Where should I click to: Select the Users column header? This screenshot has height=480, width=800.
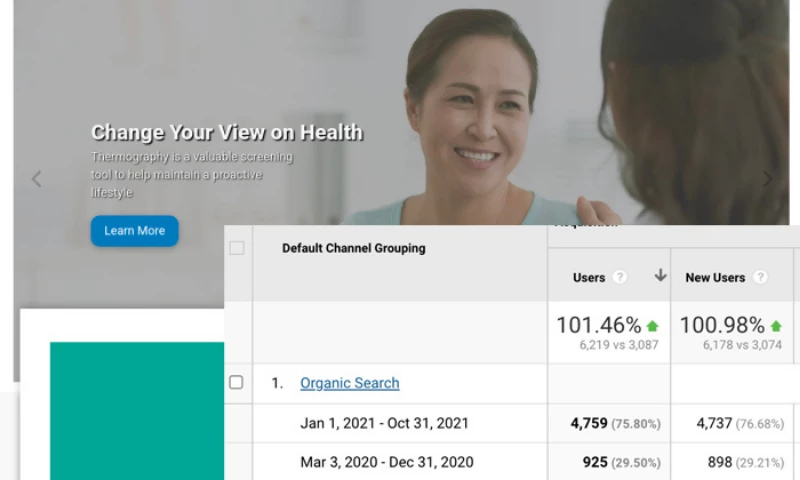coord(589,277)
